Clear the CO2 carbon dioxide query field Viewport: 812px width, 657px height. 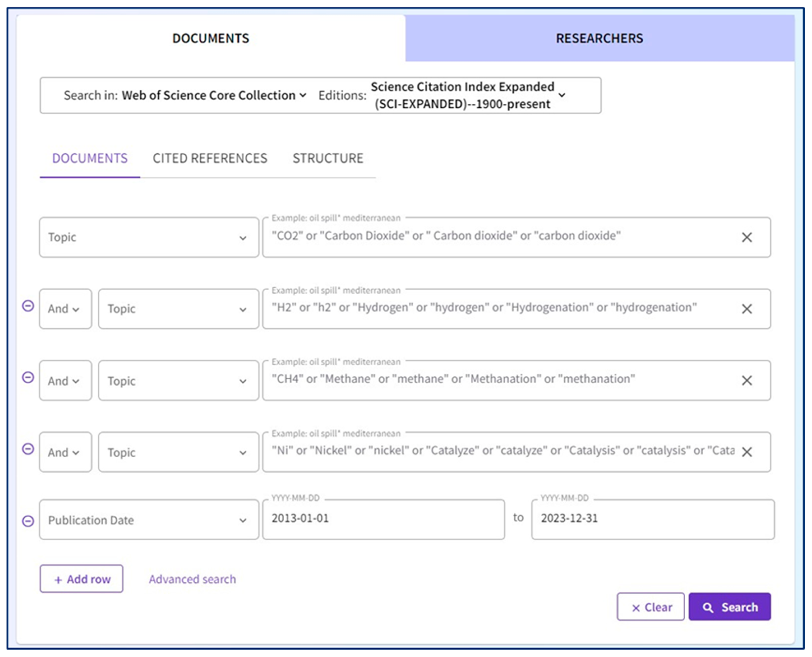coord(746,237)
